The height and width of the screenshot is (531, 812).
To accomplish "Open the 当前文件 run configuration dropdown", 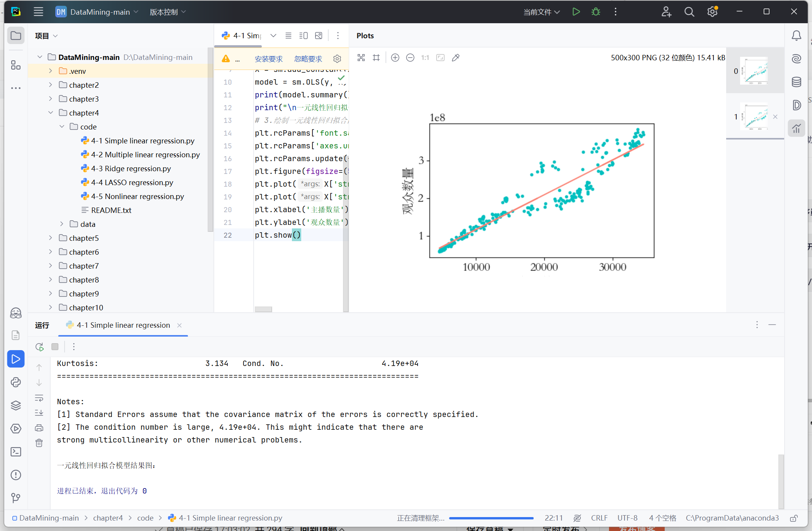I will click(541, 12).
